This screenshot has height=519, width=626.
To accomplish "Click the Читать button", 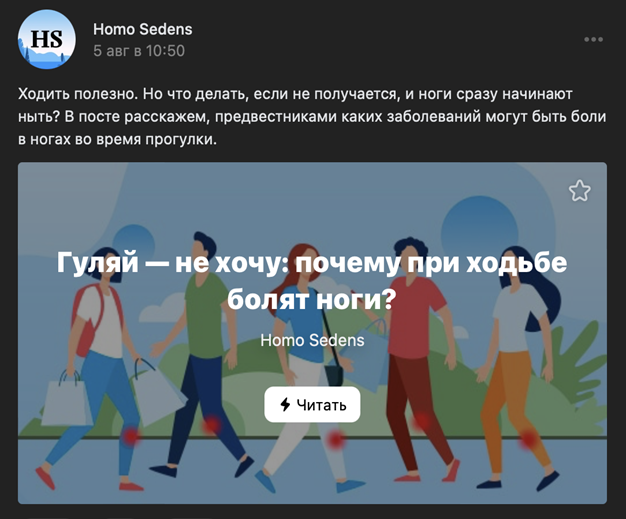I will coord(312,404).
